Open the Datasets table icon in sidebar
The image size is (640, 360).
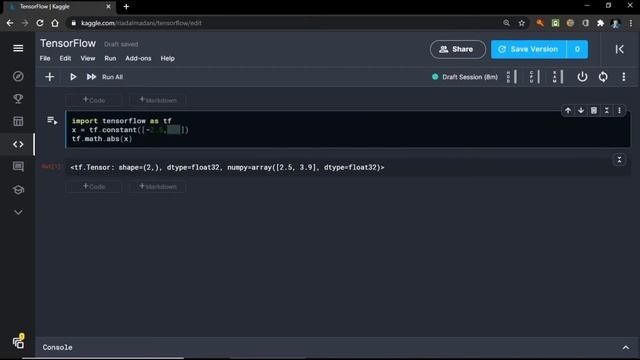[18, 121]
